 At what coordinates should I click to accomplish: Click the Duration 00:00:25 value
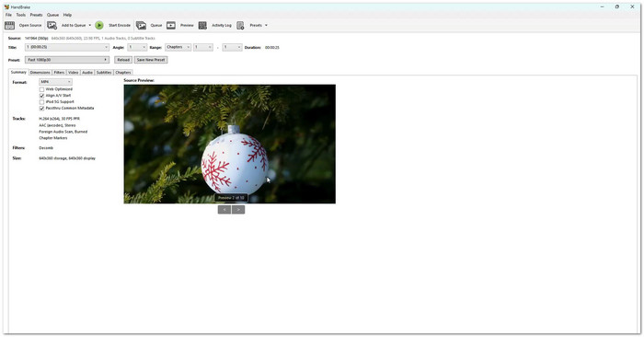point(272,48)
